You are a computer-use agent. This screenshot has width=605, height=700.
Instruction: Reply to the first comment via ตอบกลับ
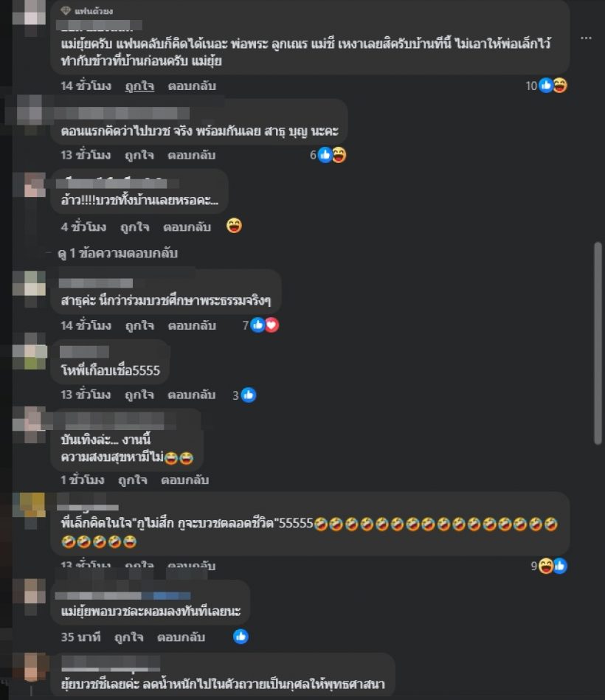click(x=192, y=86)
